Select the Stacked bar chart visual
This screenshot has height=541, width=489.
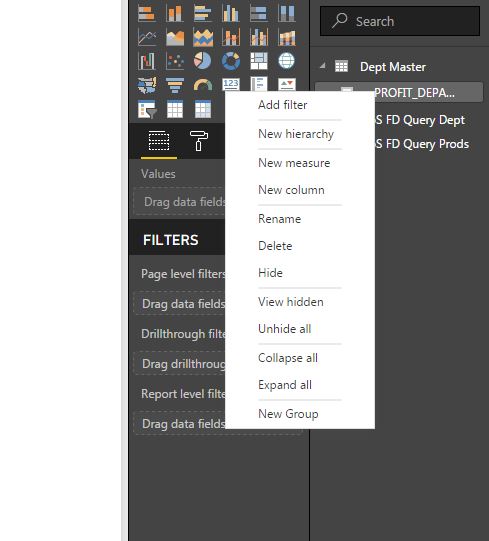(147, 13)
